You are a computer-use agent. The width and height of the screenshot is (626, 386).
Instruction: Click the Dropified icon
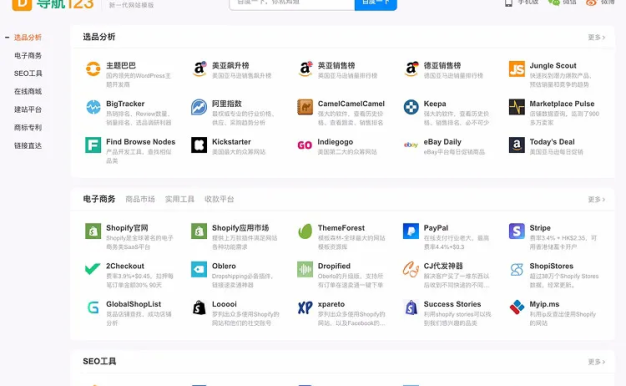pos(305,269)
